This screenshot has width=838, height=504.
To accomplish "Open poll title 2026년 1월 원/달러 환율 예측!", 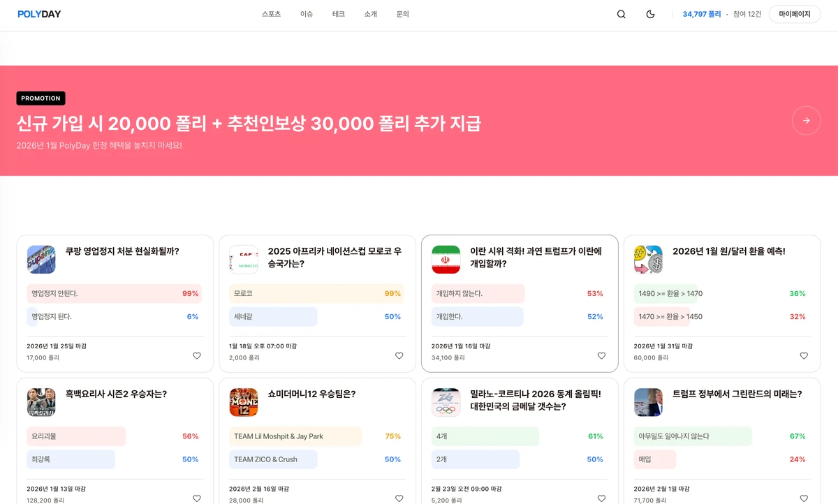I will coord(729,251).
